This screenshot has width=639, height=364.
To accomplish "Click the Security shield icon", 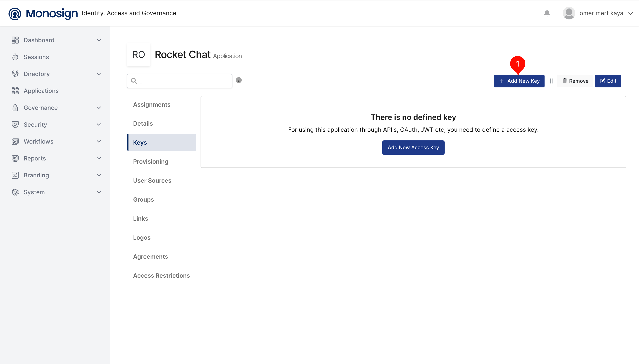I will 15,125.
